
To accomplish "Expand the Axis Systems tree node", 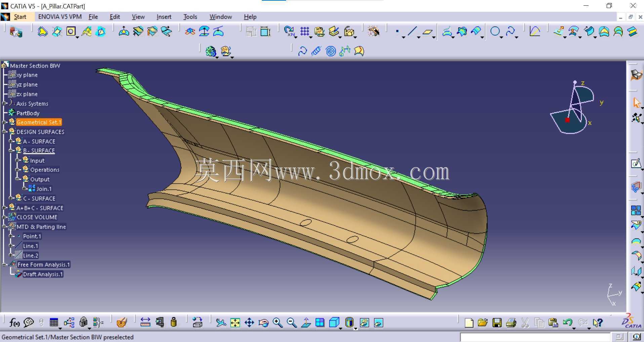I will [x=4, y=103].
